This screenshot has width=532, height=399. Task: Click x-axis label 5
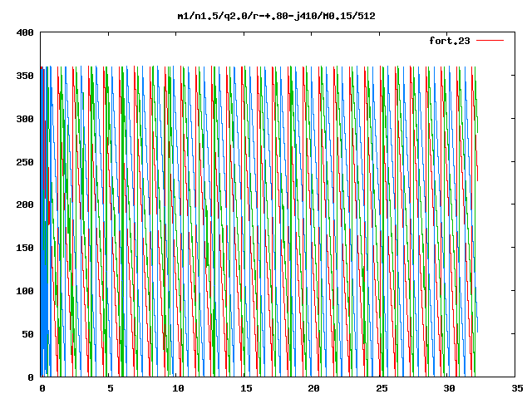pos(111,388)
